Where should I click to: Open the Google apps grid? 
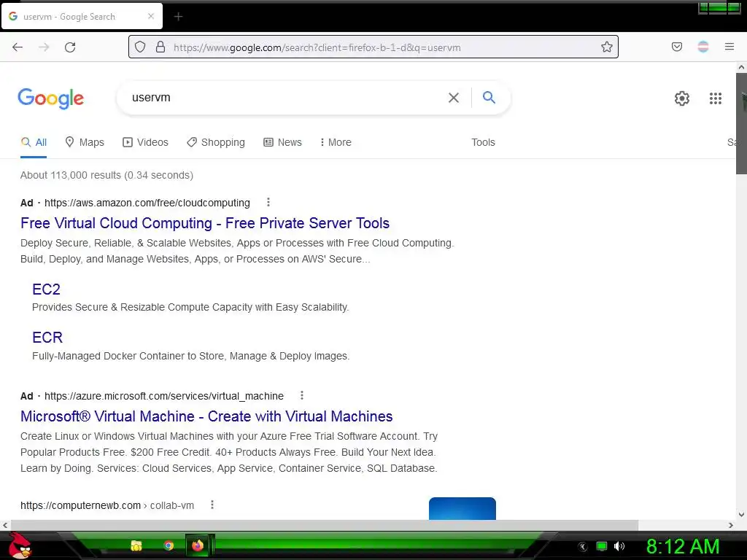tap(715, 98)
